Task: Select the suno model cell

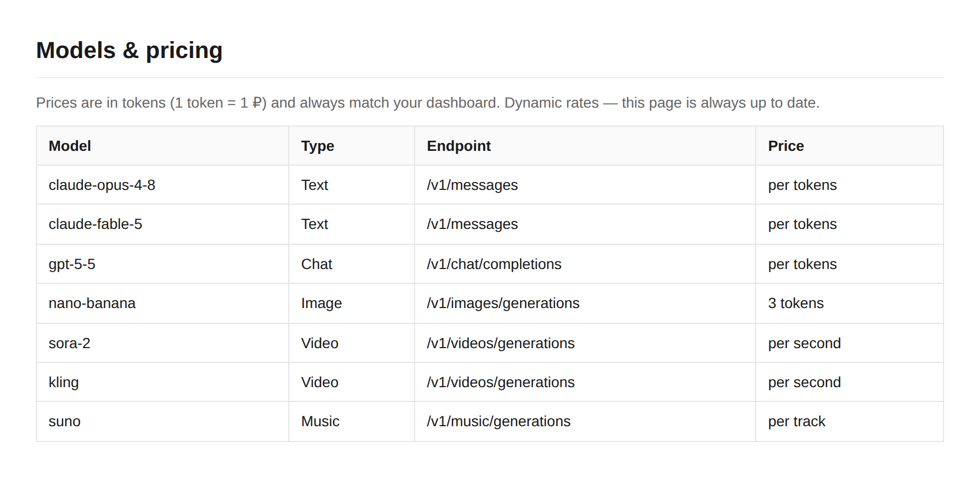Action: (x=163, y=421)
